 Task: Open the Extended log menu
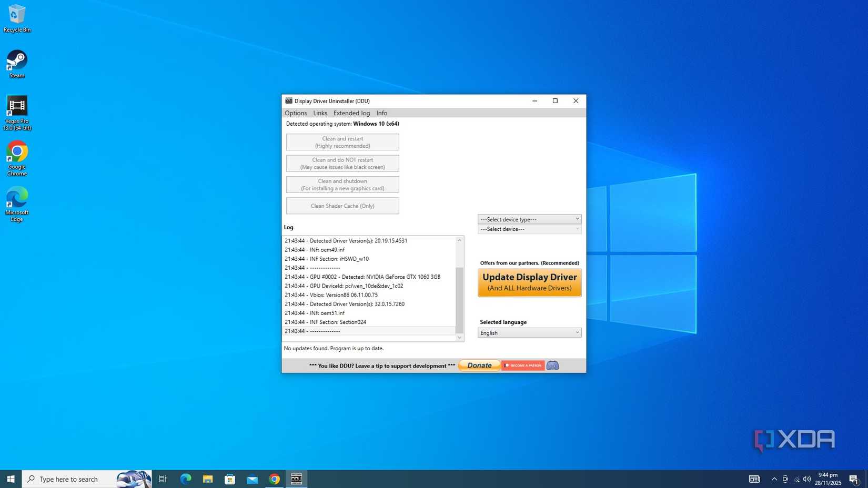coord(351,113)
